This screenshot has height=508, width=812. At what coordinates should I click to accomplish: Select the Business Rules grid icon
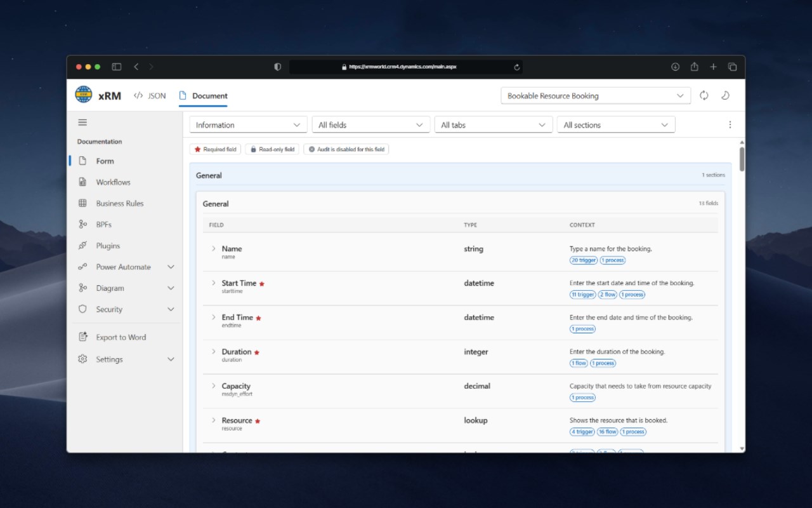point(82,203)
